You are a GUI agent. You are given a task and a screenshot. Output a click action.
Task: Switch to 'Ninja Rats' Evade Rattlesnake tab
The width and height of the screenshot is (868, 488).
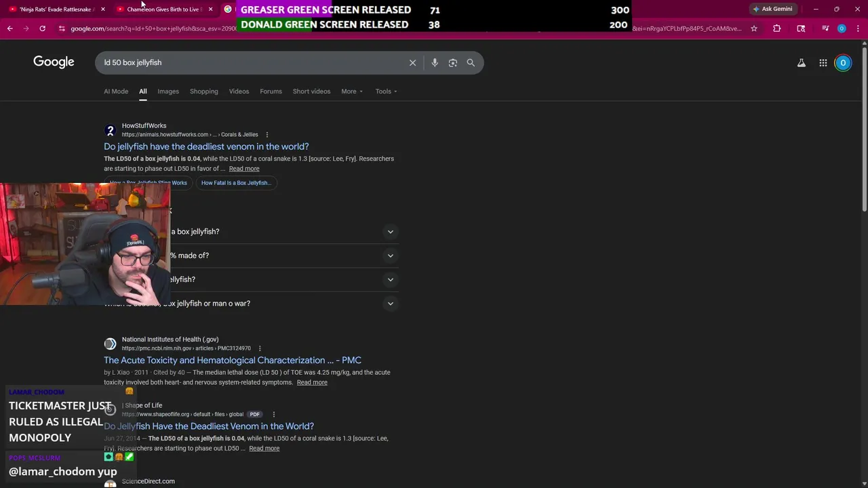pyautogui.click(x=56, y=9)
